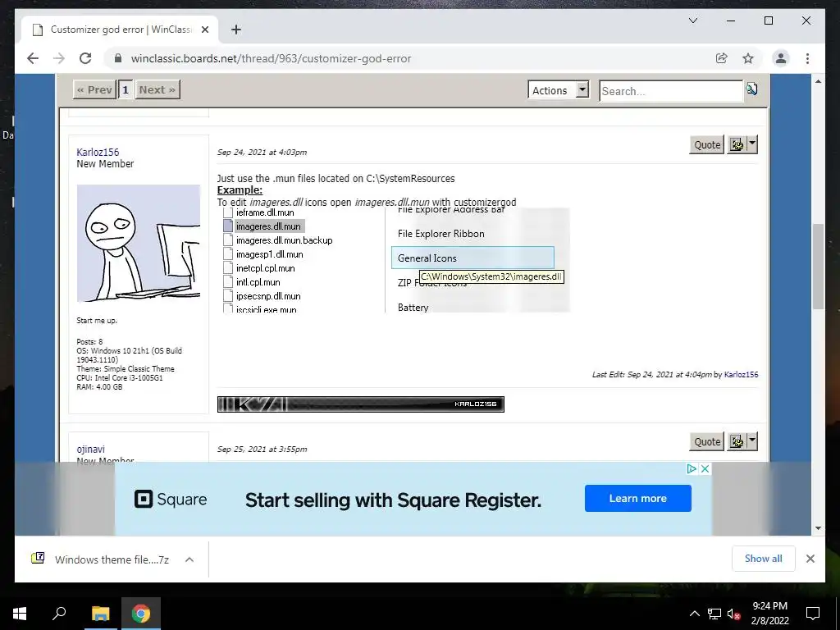This screenshot has height=630, width=840.
Task: Open the Windows Start menu
Action: (x=20, y=614)
